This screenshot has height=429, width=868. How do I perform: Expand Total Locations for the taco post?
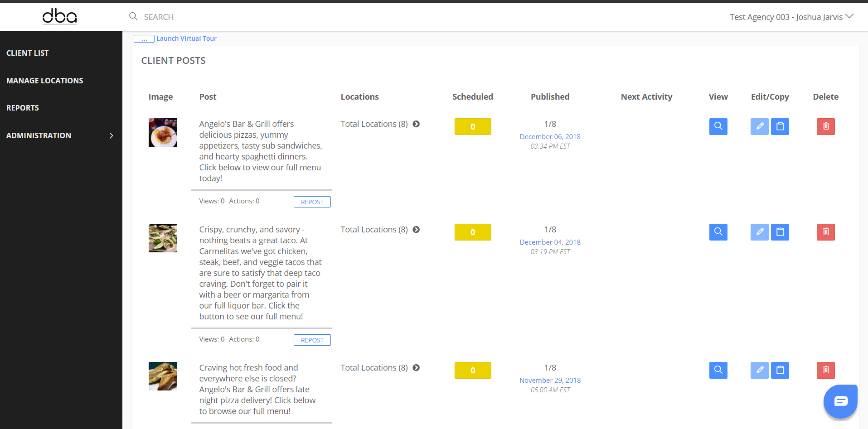click(416, 230)
